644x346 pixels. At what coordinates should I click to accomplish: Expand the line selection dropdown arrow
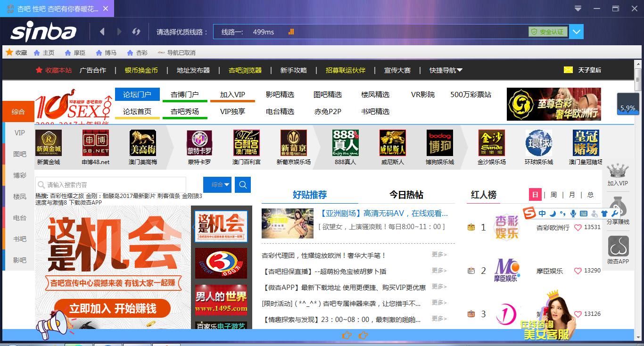click(x=577, y=32)
